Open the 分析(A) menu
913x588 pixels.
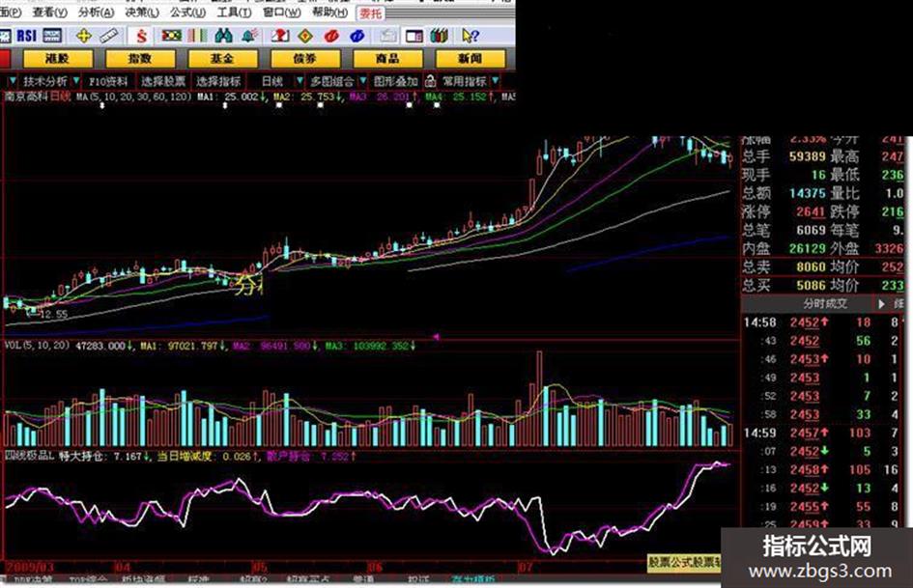[96, 13]
